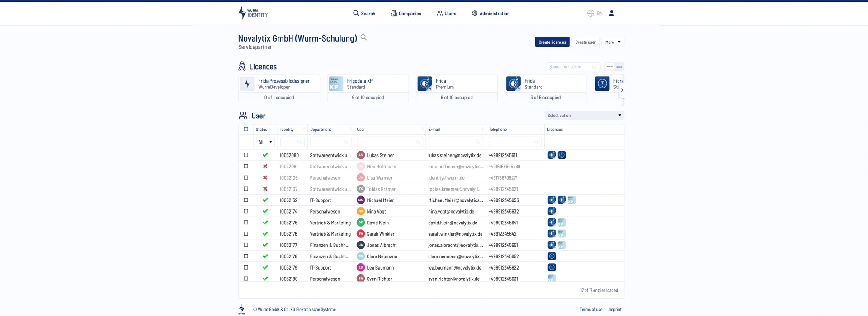Screen dimensions: 868x316
Task: Click Lukas Steiner's Frida licence icon
Action: tap(552, 155)
